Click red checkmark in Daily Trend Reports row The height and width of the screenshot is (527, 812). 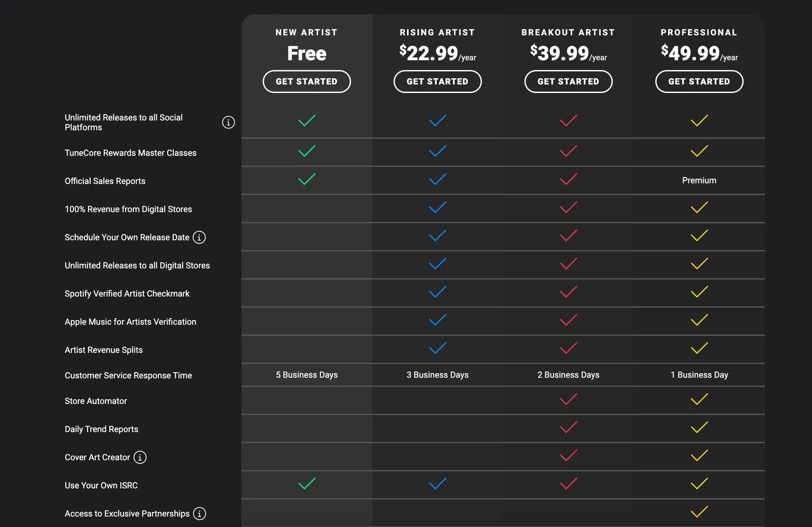pyautogui.click(x=568, y=427)
